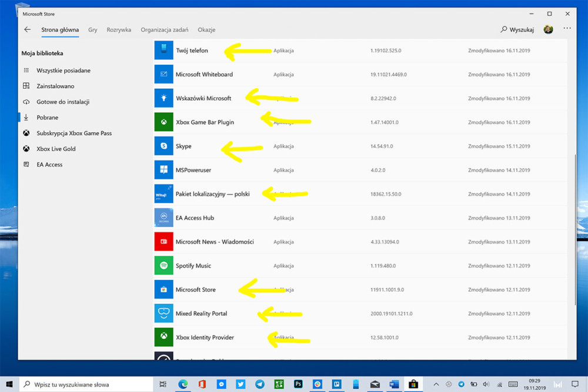Launch Edge from the taskbar
Viewport: 588px width, 392px height.
coord(183,384)
